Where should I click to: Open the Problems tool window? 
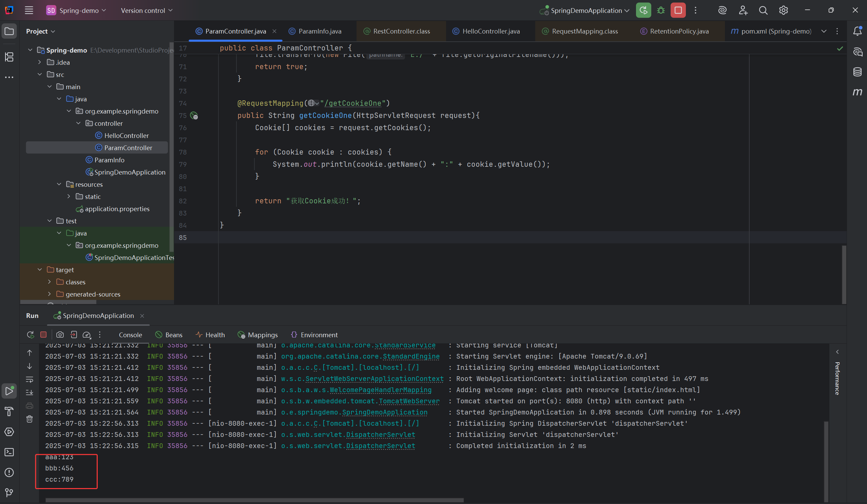coord(9,472)
